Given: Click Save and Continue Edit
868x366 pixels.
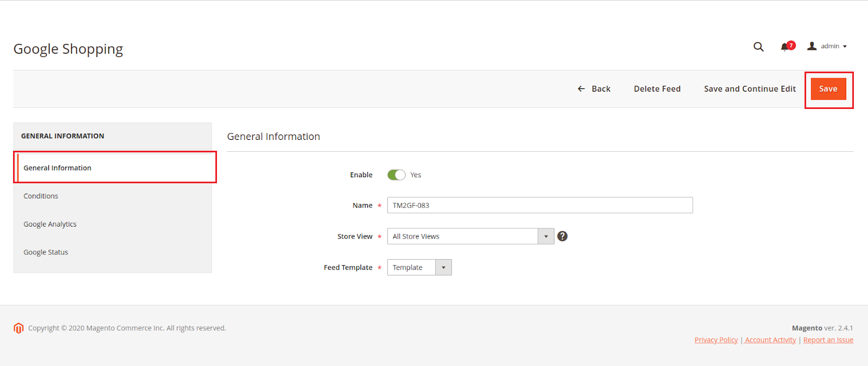Looking at the screenshot, I should click(750, 89).
